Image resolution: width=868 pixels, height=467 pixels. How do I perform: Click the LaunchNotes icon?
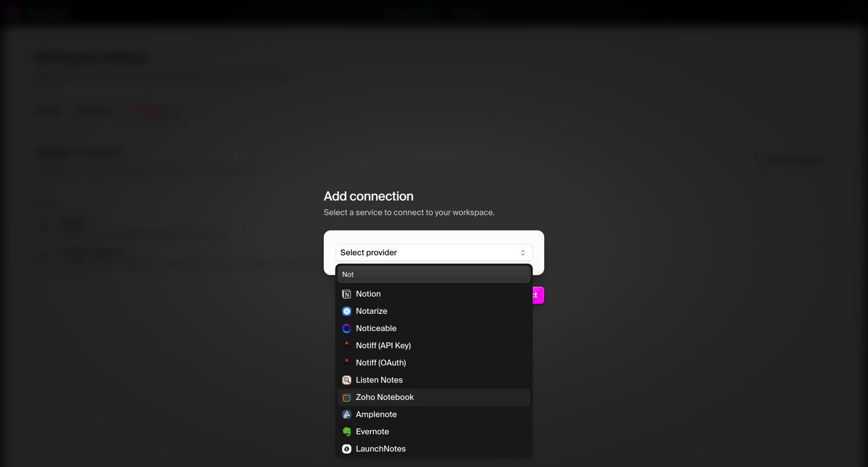(x=347, y=449)
